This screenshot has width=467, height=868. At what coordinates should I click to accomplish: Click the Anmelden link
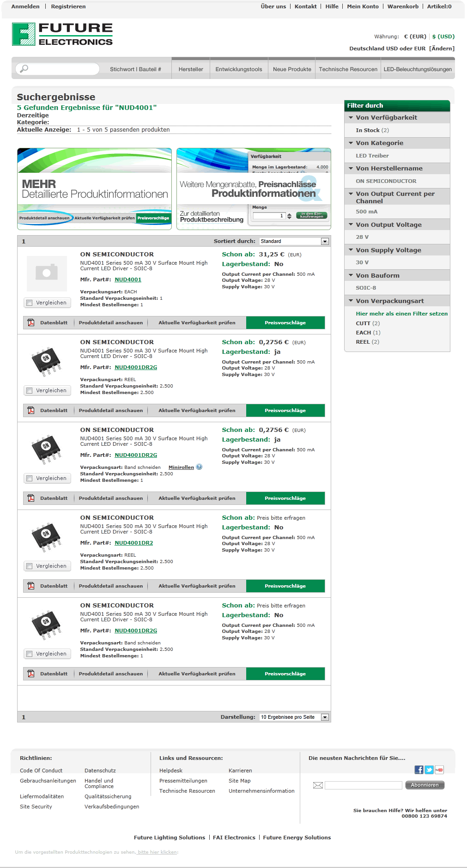[x=25, y=6]
